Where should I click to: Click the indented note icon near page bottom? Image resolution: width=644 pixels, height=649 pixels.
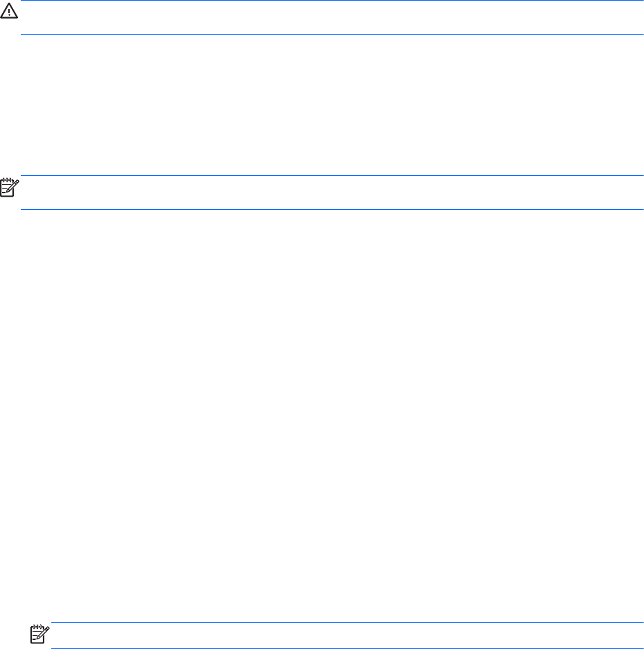tap(39, 634)
